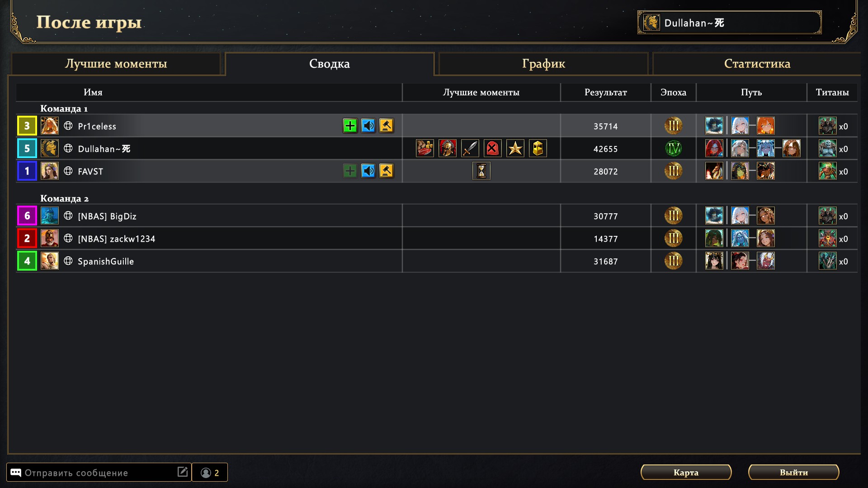Switch to the График tab
The image size is (868, 488).
[x=543, y=64]
